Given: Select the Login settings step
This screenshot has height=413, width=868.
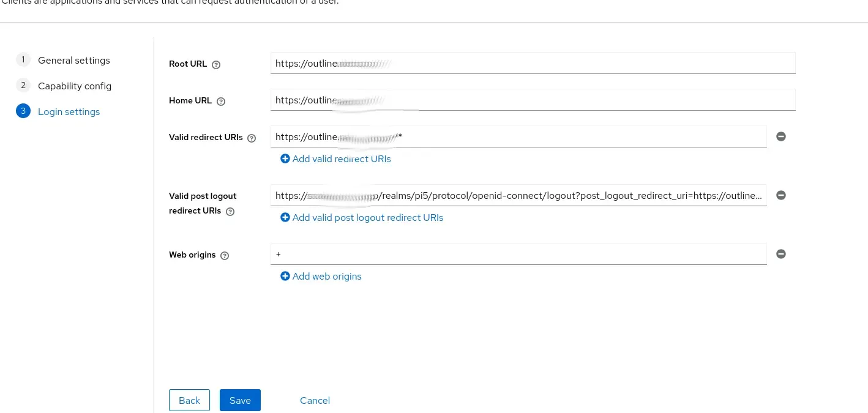Looking at the screenshot, I should (58, 111).
